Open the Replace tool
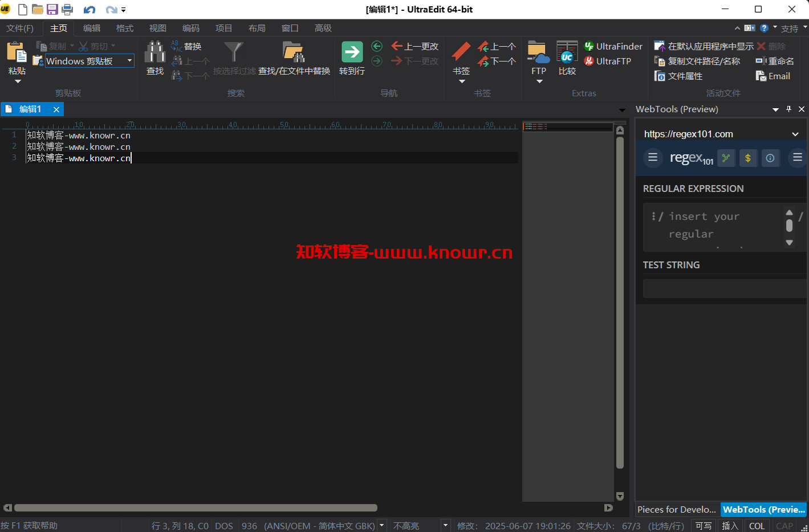 pos(186,46)
